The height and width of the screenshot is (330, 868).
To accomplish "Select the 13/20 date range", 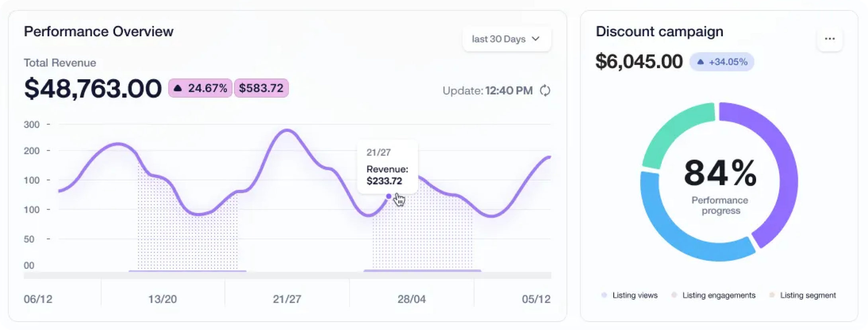I will click(x=162, y=299).
